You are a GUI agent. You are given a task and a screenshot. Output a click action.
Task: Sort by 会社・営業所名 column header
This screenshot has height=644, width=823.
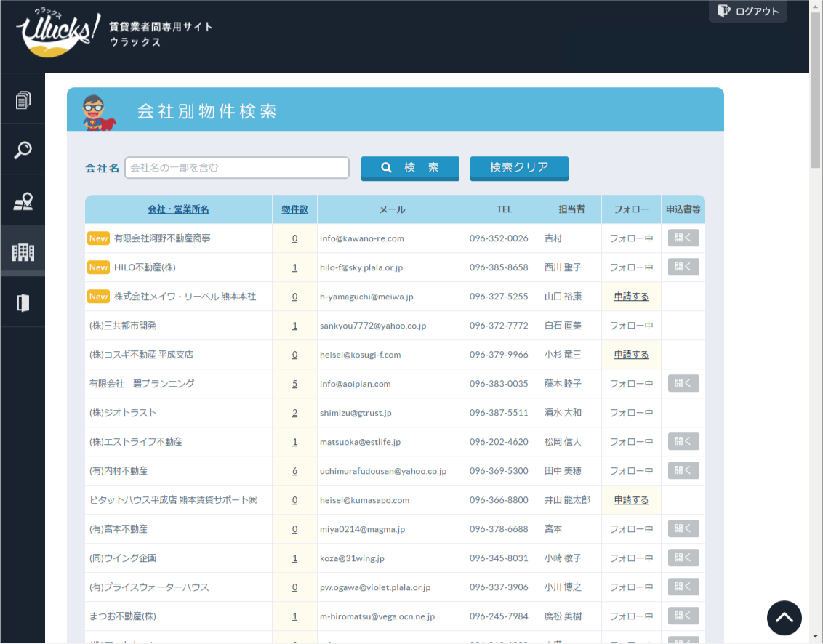tap(178, 209)
